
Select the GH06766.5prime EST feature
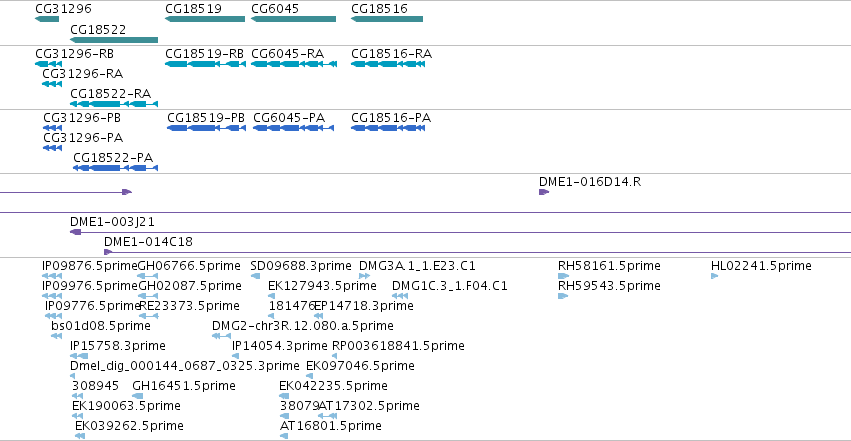click(147, 276)
